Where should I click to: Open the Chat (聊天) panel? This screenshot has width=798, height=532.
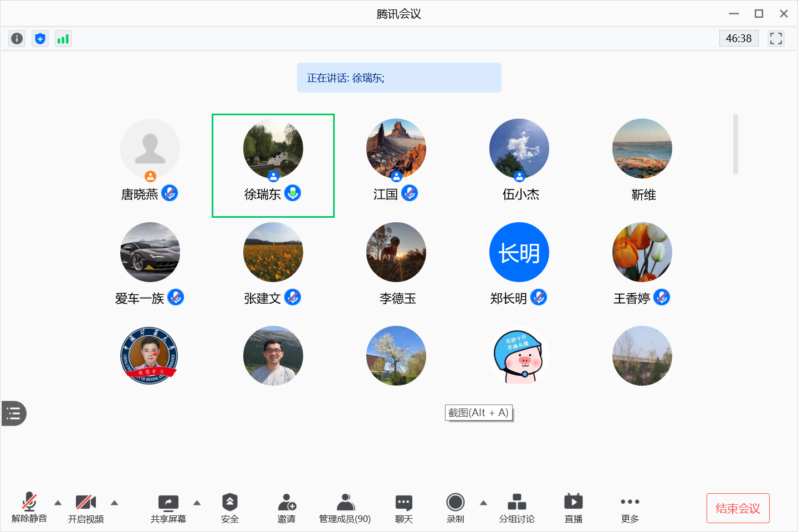pos(403,508)
